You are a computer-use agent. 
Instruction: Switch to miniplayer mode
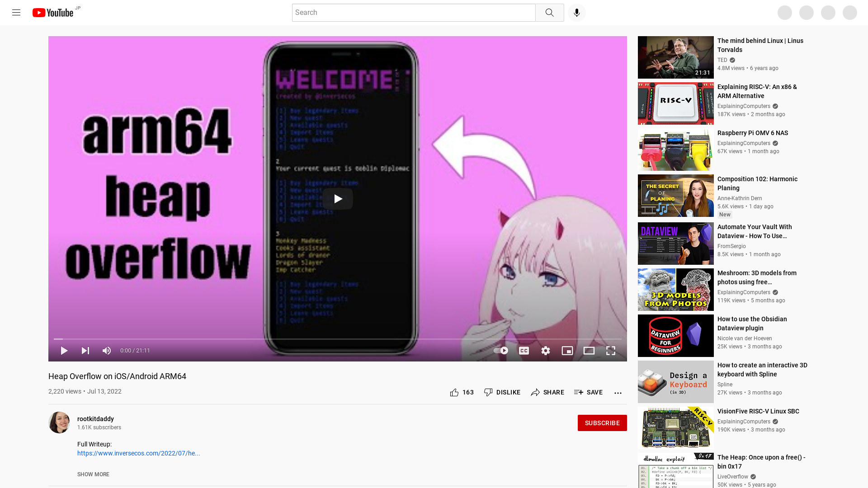tap(567, 351)
